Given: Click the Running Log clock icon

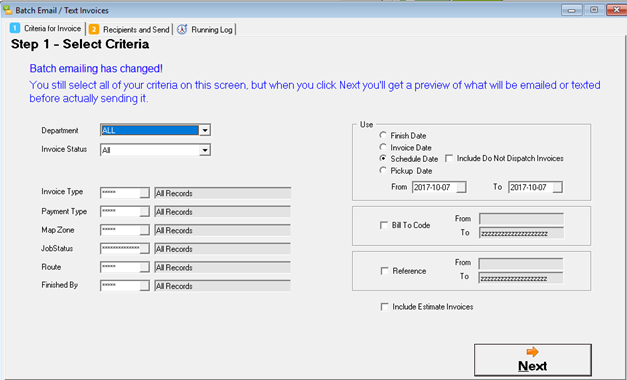Looking at the screenshot, I should (182, 29).
